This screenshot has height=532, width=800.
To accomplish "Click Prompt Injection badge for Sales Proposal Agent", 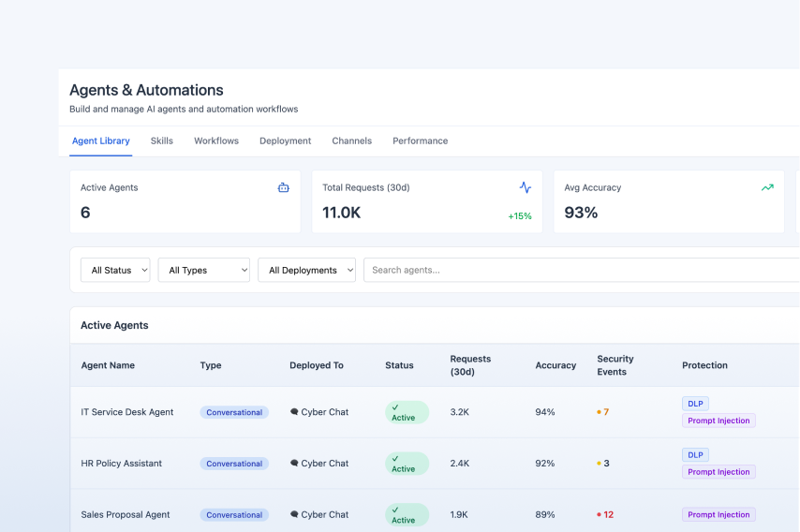I will (719, 514).
